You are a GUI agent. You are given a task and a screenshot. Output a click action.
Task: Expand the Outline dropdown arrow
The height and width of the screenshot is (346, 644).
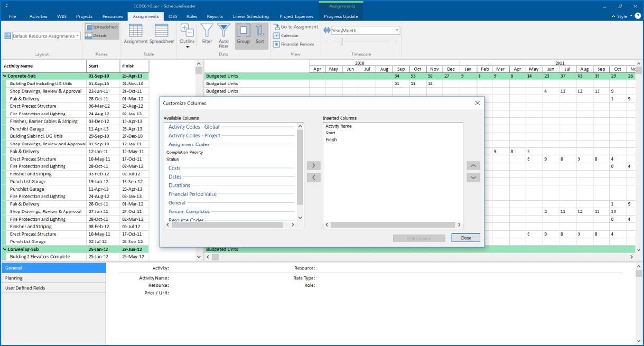(x=187, y=47)
